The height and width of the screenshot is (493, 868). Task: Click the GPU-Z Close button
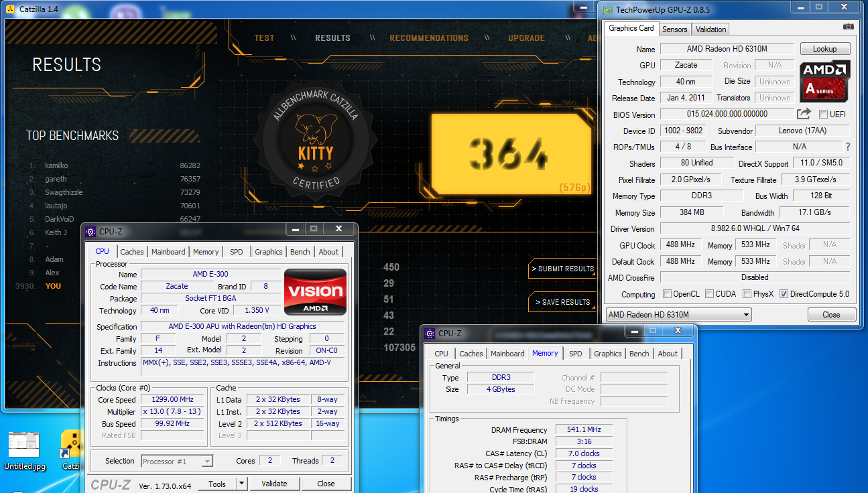831,315
